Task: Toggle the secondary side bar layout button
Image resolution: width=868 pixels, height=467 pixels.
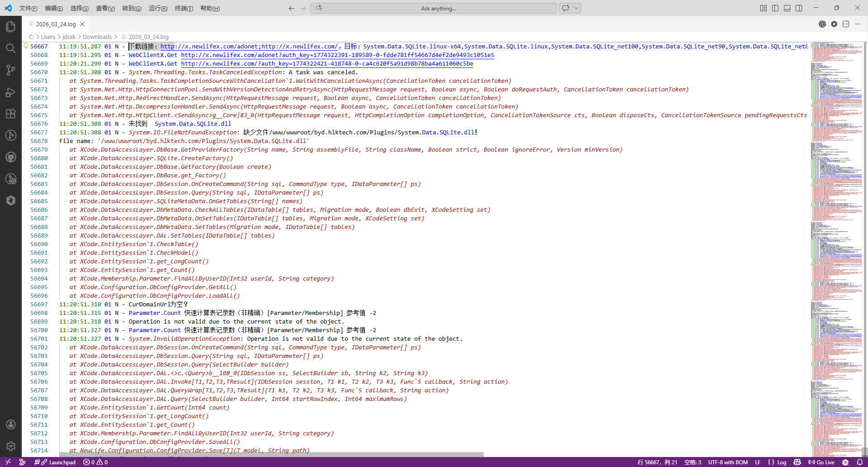Action: pos(799,8)
